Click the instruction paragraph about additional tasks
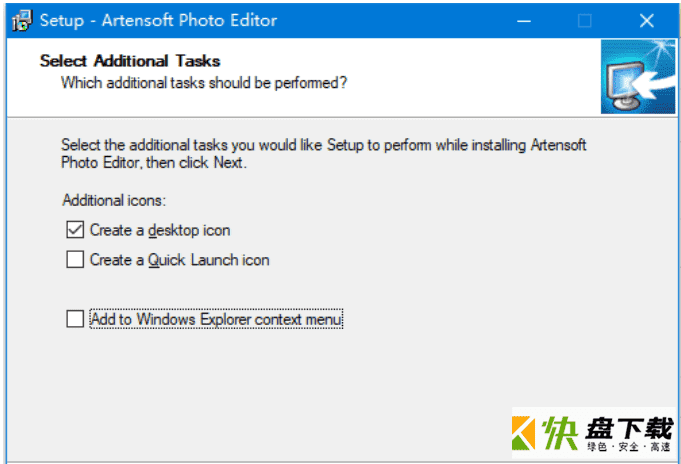 point(324,153)
